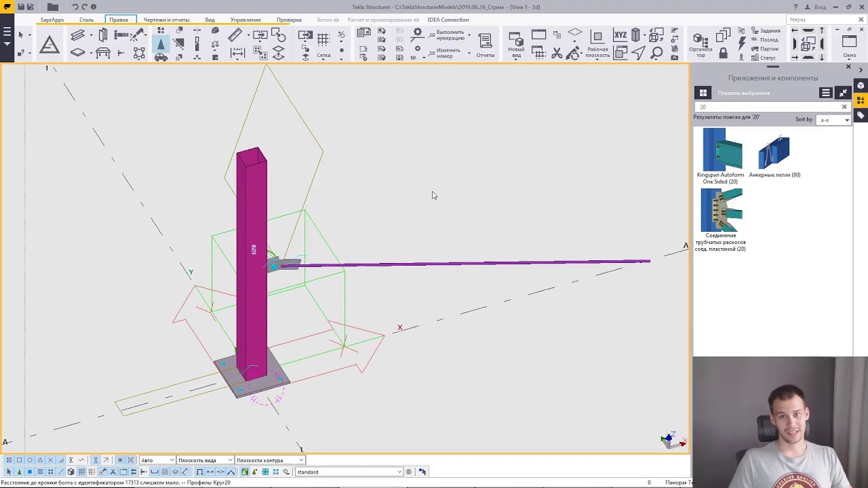Screen dimensions: 868x488
Task: Select the steel plate tool
Action: coord(77,53)
